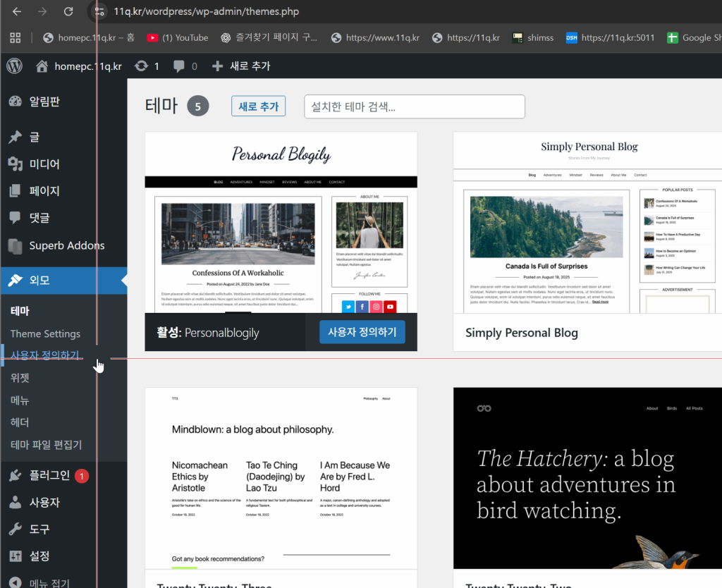
Task: Reload the page with the refresh icon
Action: tap(68, 11)
